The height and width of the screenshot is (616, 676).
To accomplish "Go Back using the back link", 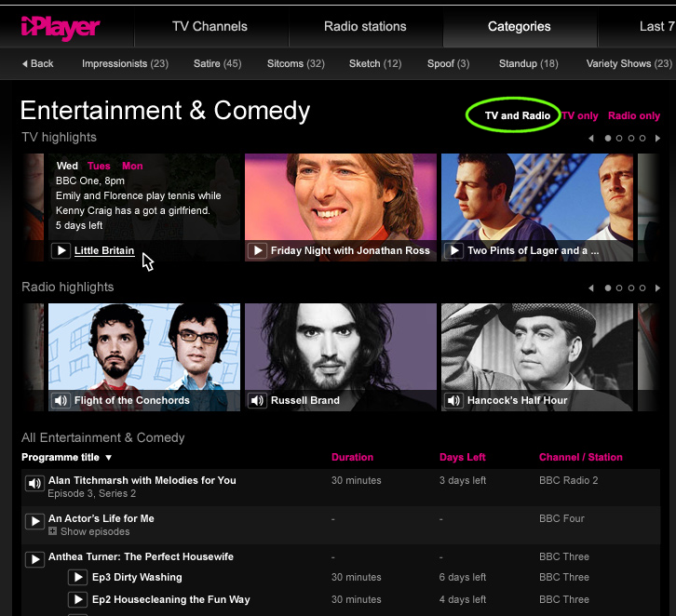I will [x=37, y=64].
